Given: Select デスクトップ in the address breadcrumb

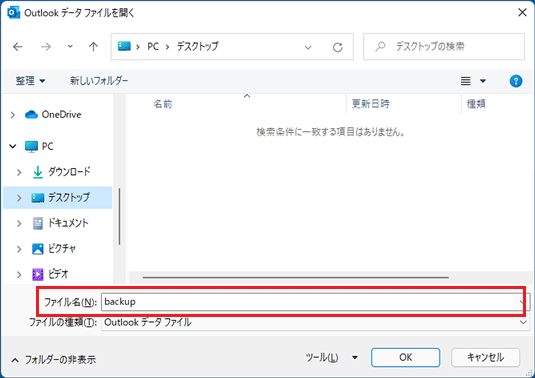Looking at the screenshot, I should tap(197, 46).
